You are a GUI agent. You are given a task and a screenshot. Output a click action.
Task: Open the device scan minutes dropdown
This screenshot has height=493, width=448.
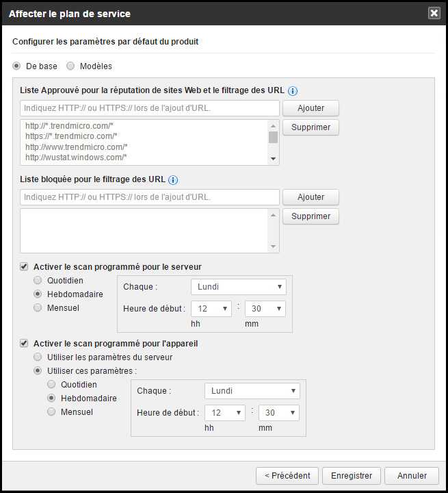pos(279,413)
